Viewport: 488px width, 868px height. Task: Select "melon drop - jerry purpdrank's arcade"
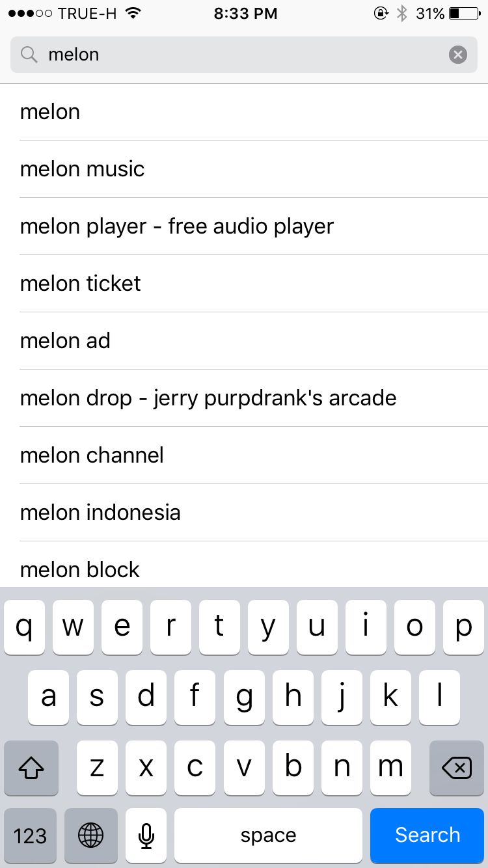[x=208, y=398]
